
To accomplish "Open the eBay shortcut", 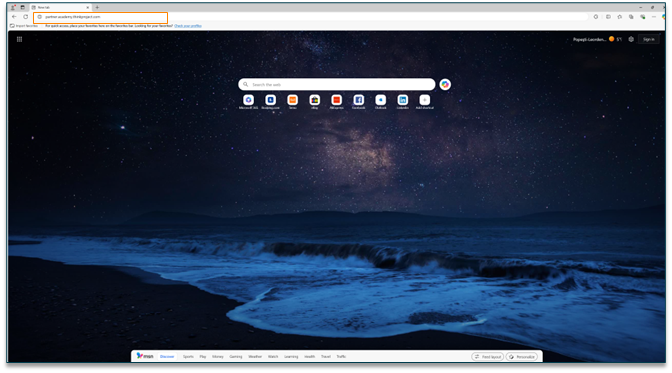I will pyautogui.click(x=315, y=102).
